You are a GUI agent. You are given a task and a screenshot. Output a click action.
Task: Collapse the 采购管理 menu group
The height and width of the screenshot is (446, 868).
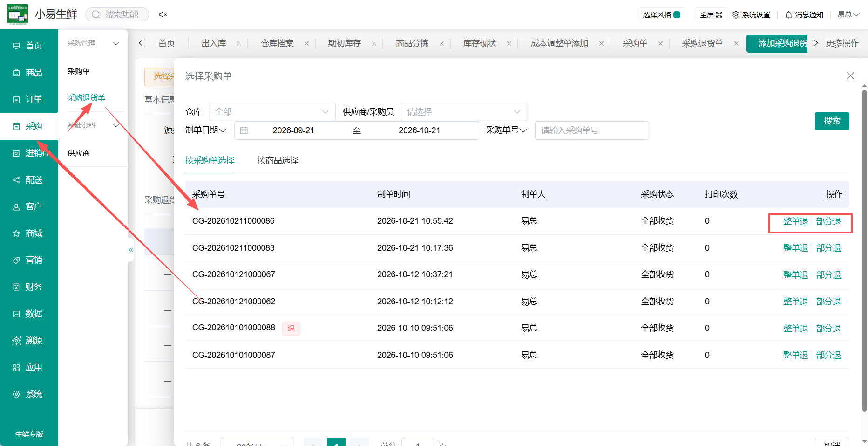(x=93, y=43)
